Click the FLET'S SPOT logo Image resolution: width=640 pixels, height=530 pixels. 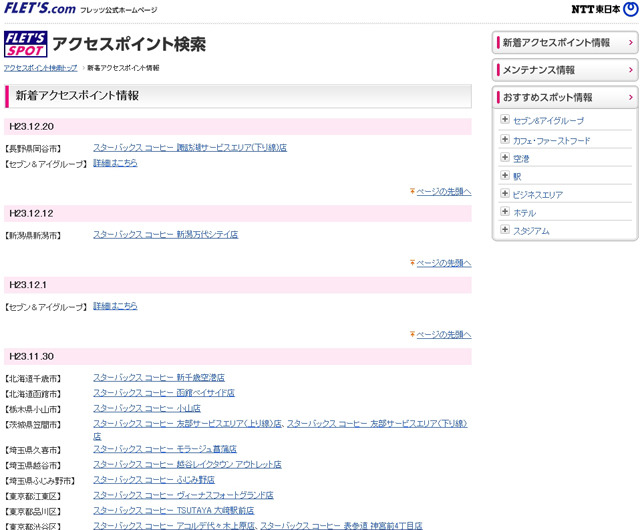[26, 44]
